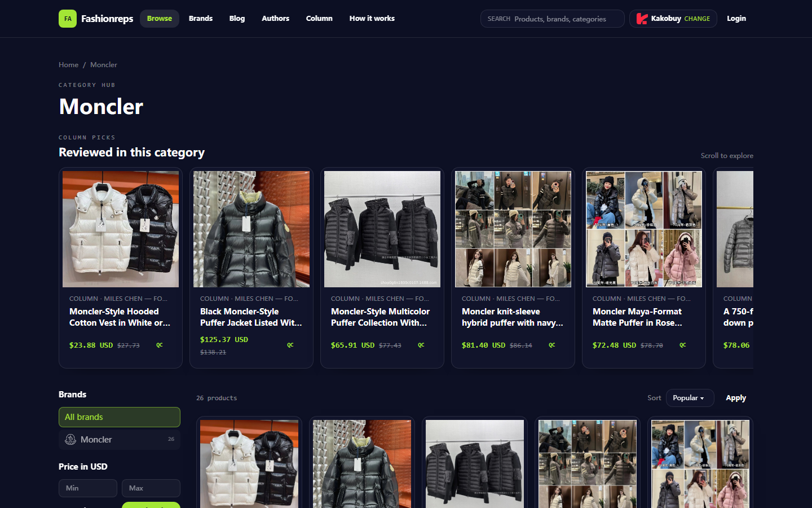
Task: Click the Kakobuy agent logo icon
Action: pyautogui.click(x=642, y=19)
